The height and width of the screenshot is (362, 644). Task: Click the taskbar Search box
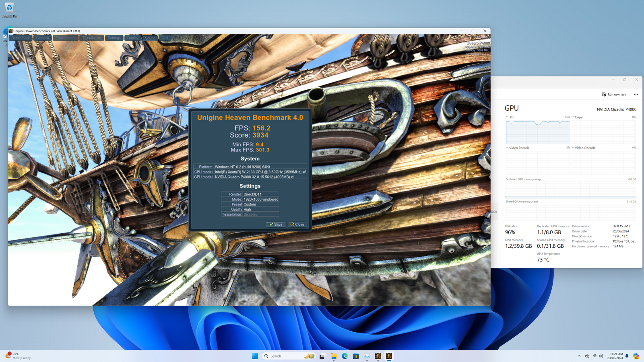point(288,356)
